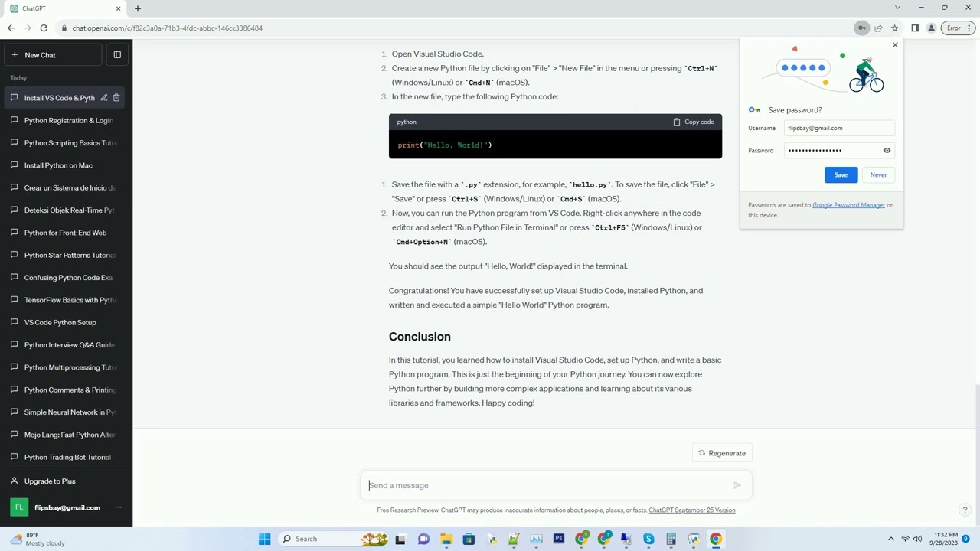Open 'VS Code Python Setup' chat
Image resolution: width=980 pixels, height=551 pixels.
click(x=63, y=322)
